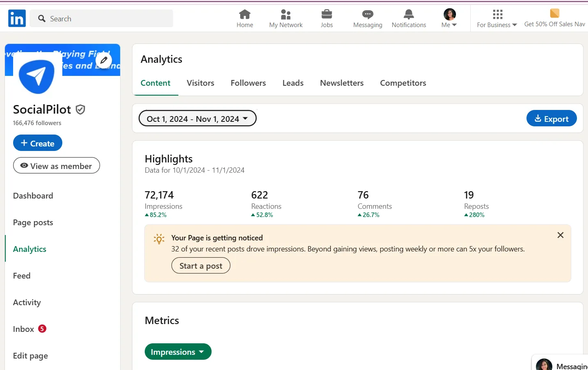
Task: Open the Oct 1 - Nov 1 date range dropdown
Action: tap(198, 119)
